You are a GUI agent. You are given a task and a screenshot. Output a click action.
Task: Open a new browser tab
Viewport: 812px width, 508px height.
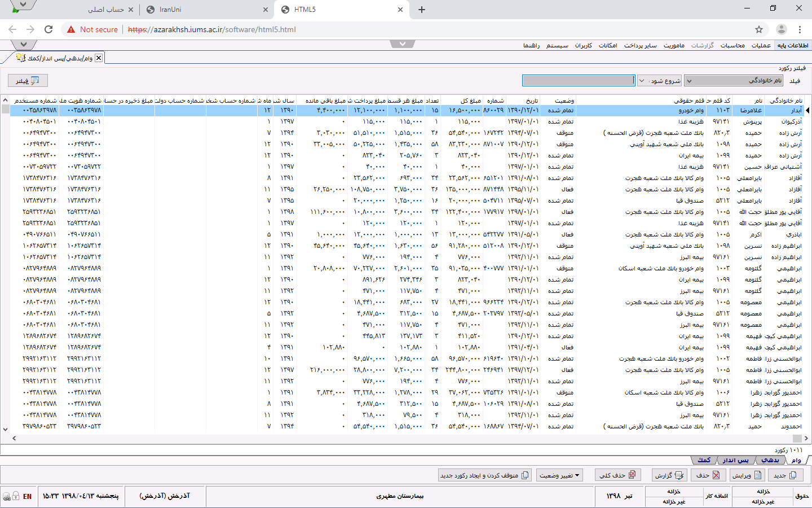coord(422,10)
